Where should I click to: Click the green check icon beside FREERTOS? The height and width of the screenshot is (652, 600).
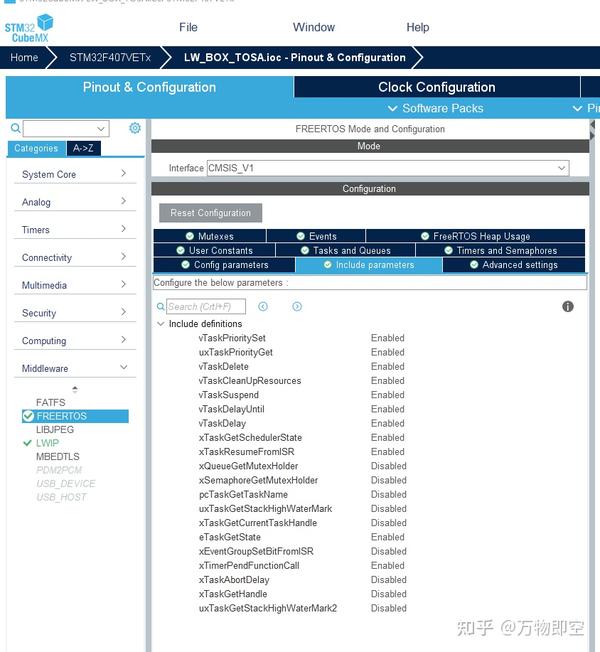click(x=28, y=416)
